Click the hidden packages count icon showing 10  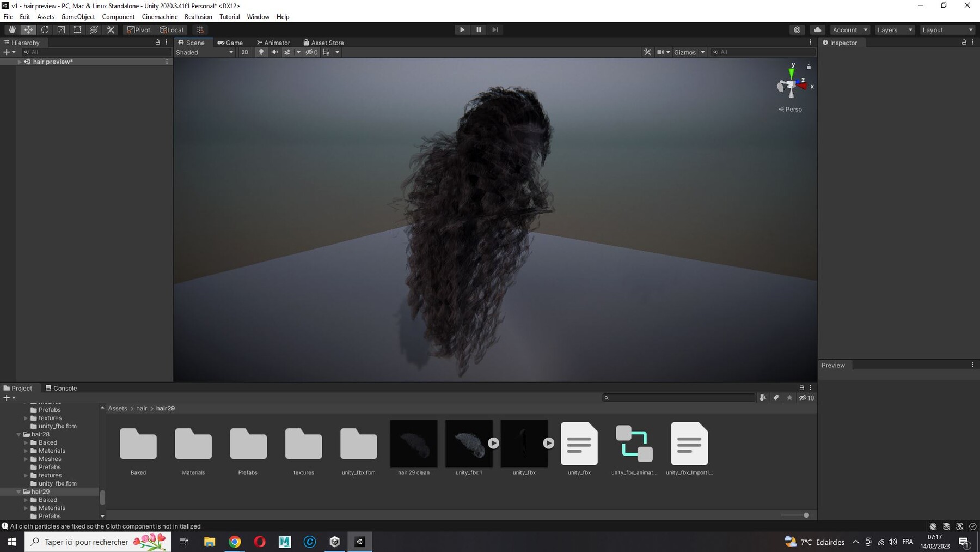coord(806,398)
